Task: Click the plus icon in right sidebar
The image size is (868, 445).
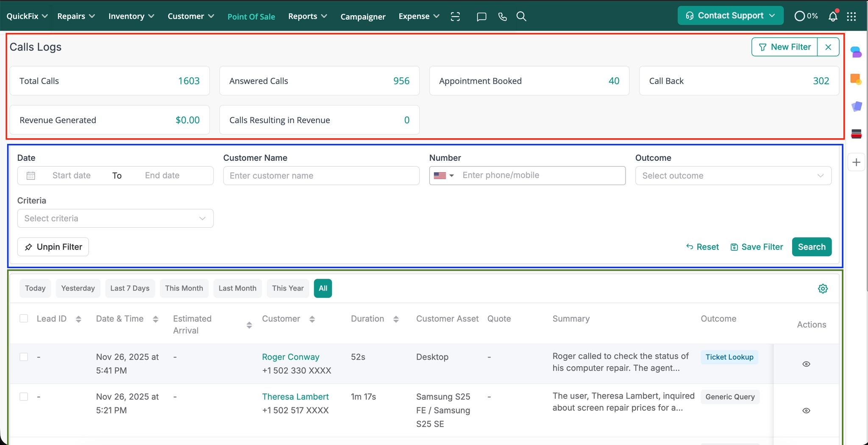Action: 856,162
